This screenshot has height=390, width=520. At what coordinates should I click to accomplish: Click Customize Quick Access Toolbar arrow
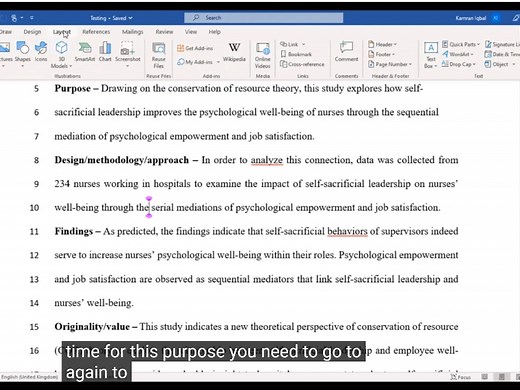click(32, 18)
